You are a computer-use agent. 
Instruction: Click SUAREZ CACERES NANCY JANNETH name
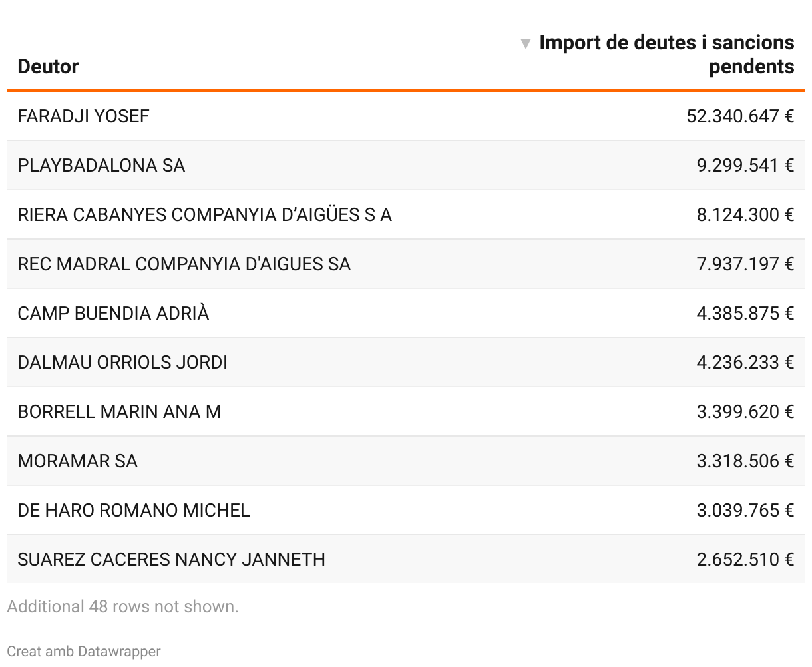pos(171,559)
